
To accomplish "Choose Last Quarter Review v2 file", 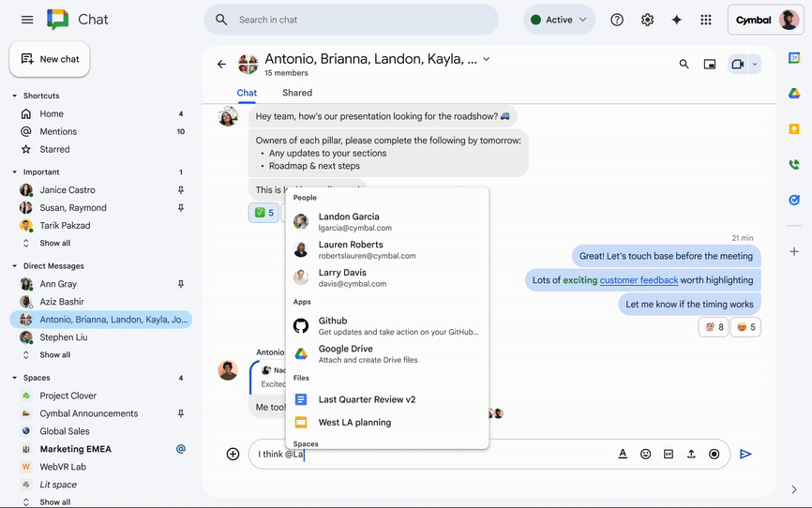I will coord(387,399).
